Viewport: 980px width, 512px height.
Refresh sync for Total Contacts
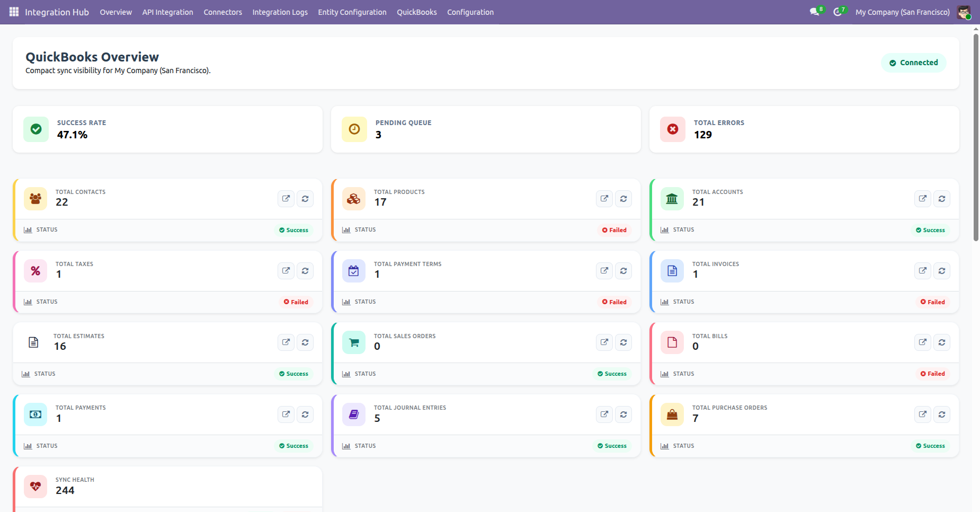(x=305, y=199)
